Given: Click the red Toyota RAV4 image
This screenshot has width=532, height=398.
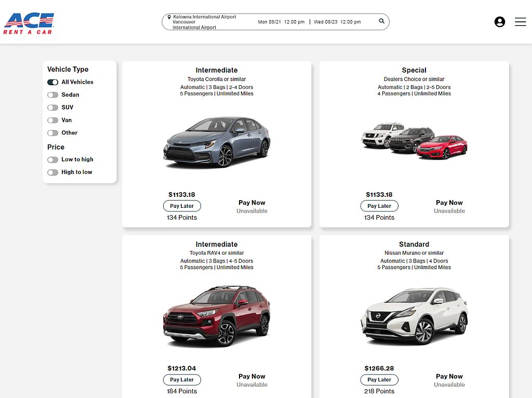Looking at the screenshot, I should (217, 315).
